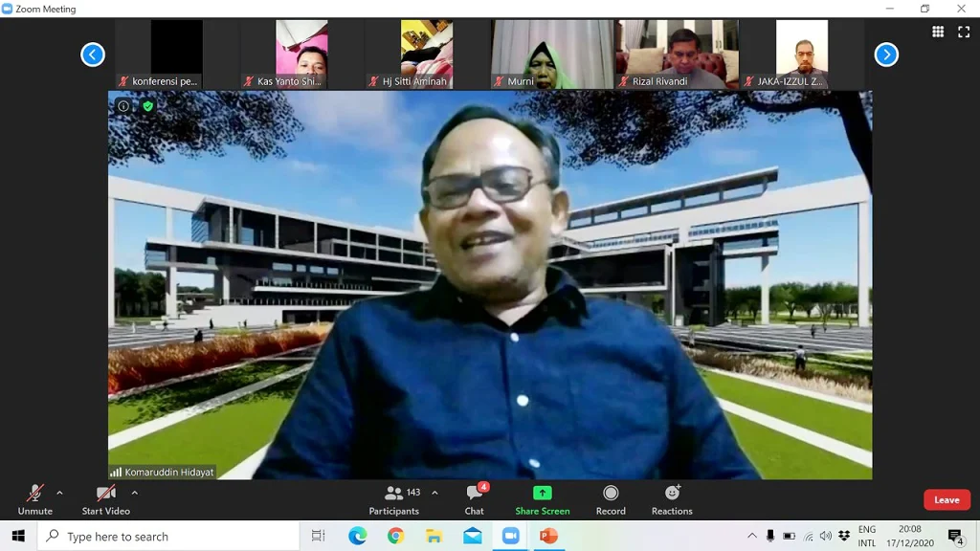980x551 pixels.
Task: Show previous participants with left arrow
Action: point(93,55)
